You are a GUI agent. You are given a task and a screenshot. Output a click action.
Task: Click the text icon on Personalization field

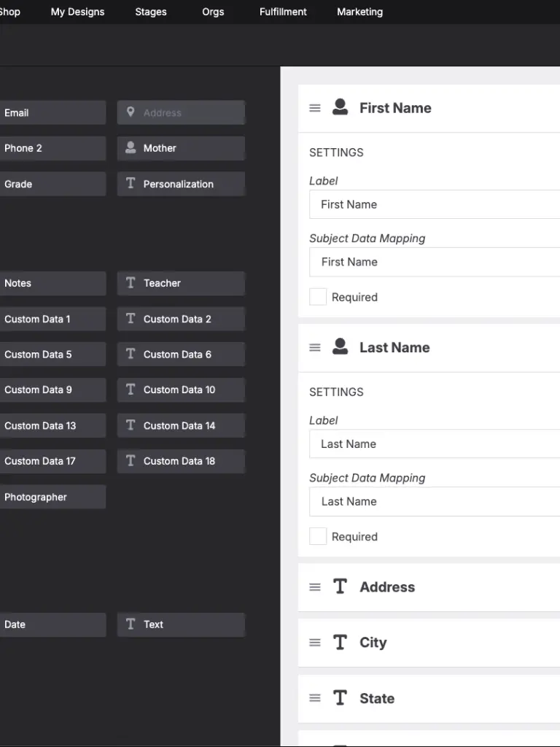click(131, 184)
